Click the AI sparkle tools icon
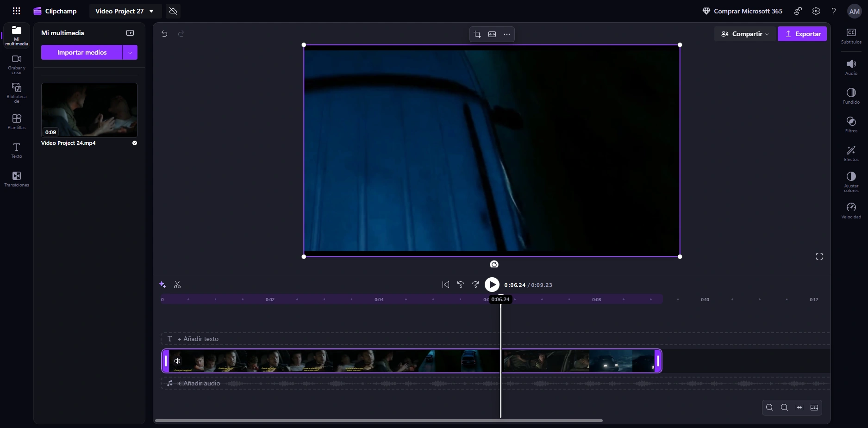This screenshot has height=428, width=868. pyautogui.click(x=162, y=285)
